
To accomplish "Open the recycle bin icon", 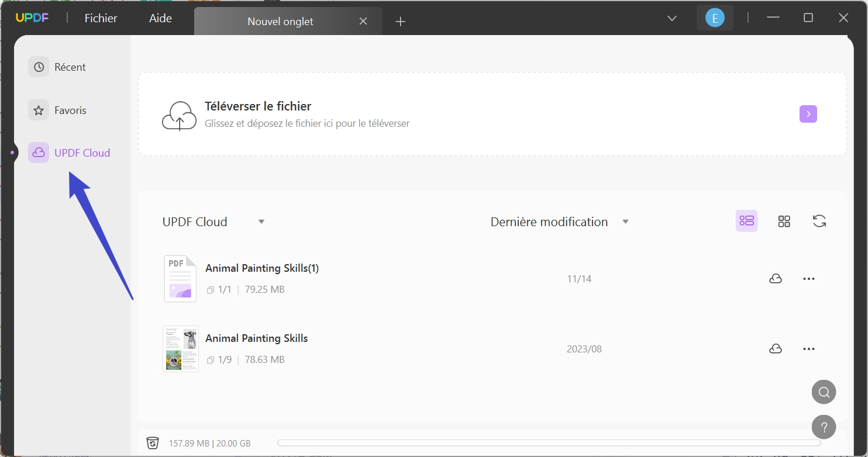I will (x=153, y=443).
